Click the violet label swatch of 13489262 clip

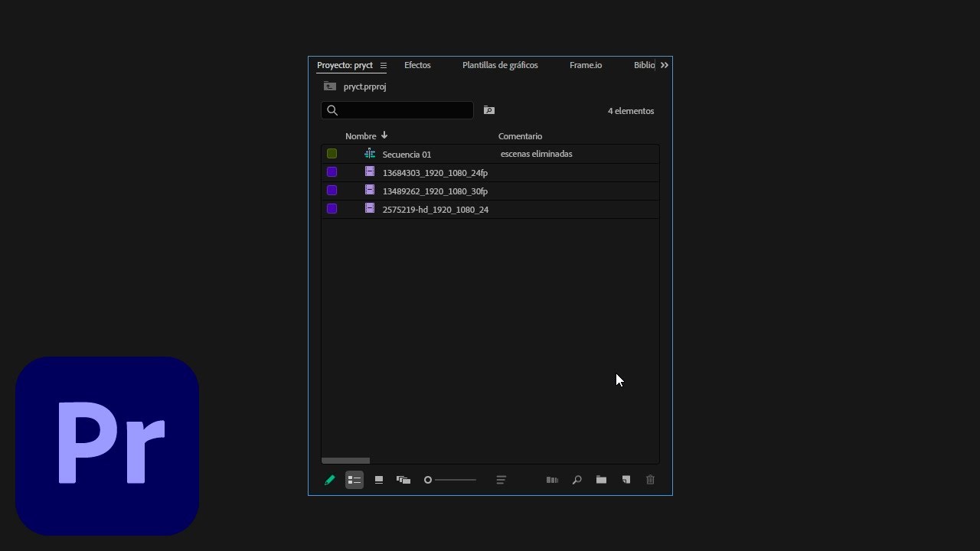coord(332,191)
